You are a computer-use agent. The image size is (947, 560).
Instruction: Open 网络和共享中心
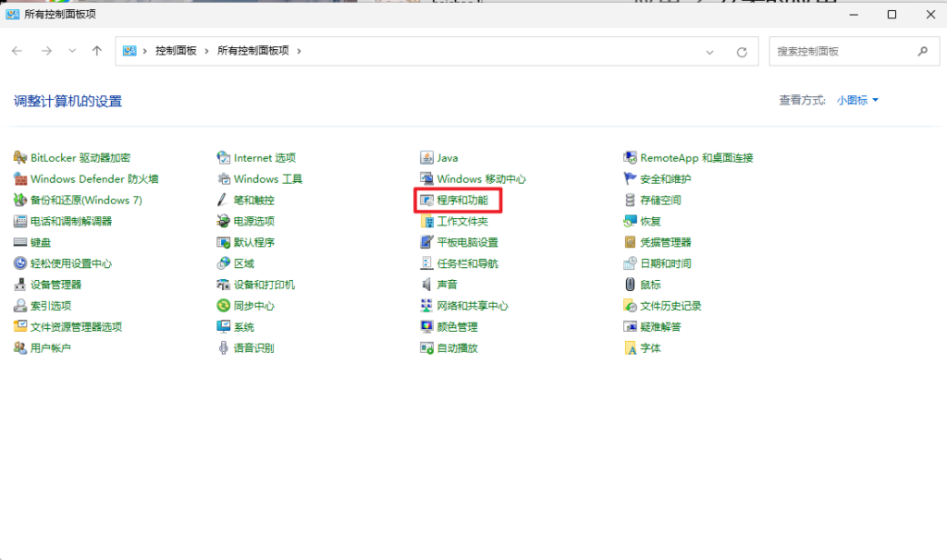(473, 305)
